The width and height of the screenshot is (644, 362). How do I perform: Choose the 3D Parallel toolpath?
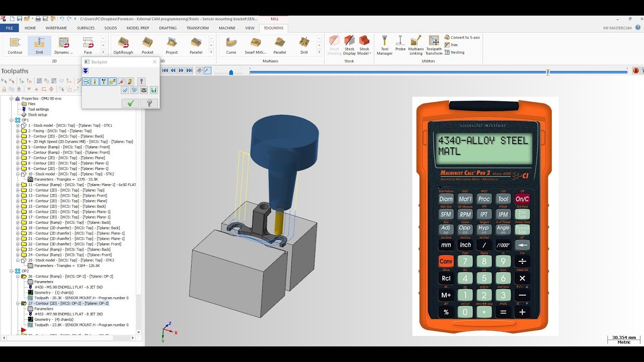click(196, 45)
